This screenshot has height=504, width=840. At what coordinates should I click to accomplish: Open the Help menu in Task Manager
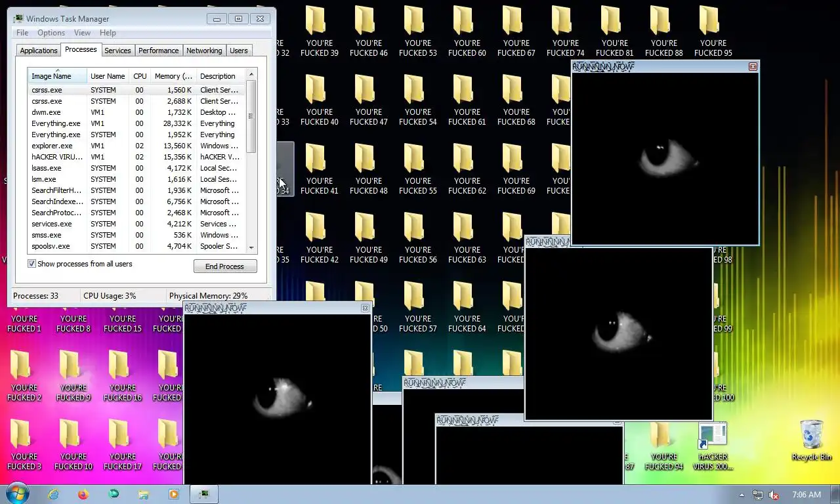(x=108, y=33)
